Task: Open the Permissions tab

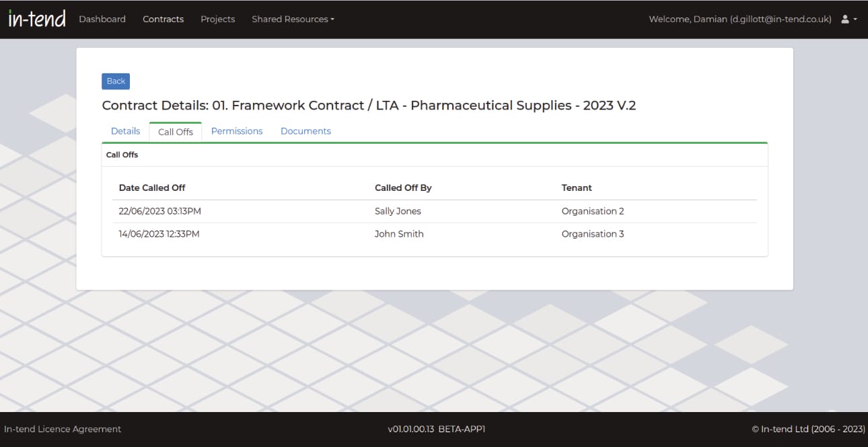Action: pos(237,131)
